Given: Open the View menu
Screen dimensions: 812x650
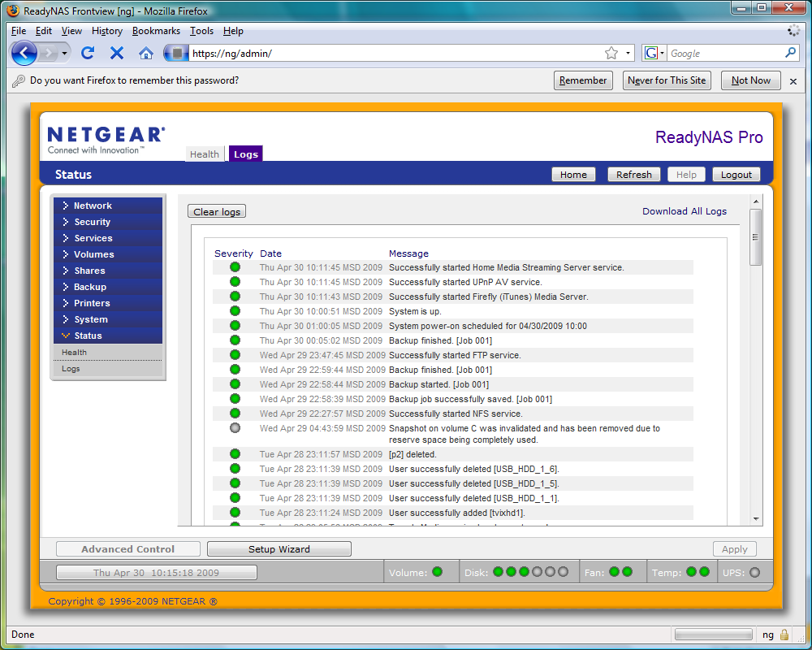Looking at the screenshot, I should coord(71,31).
